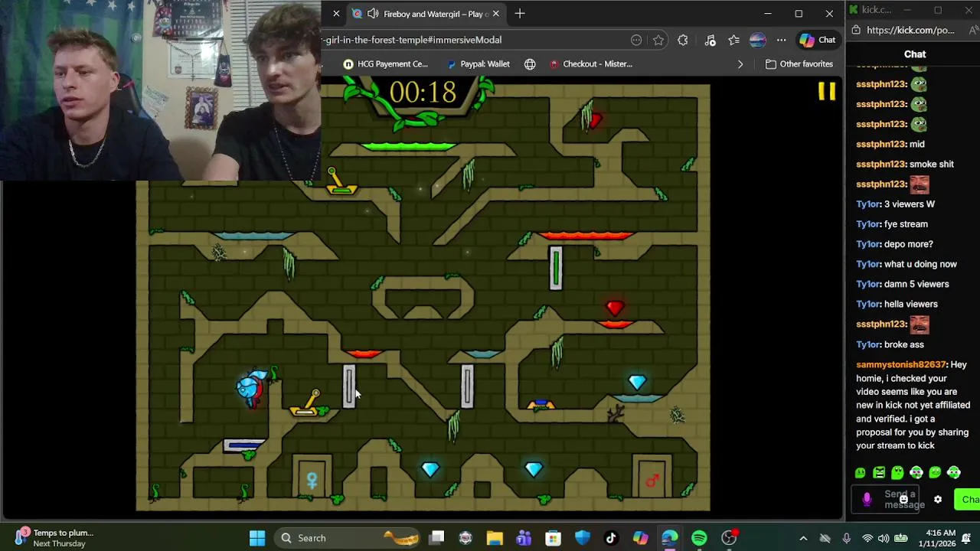Open the browser extensions menu

coord(683,40)
